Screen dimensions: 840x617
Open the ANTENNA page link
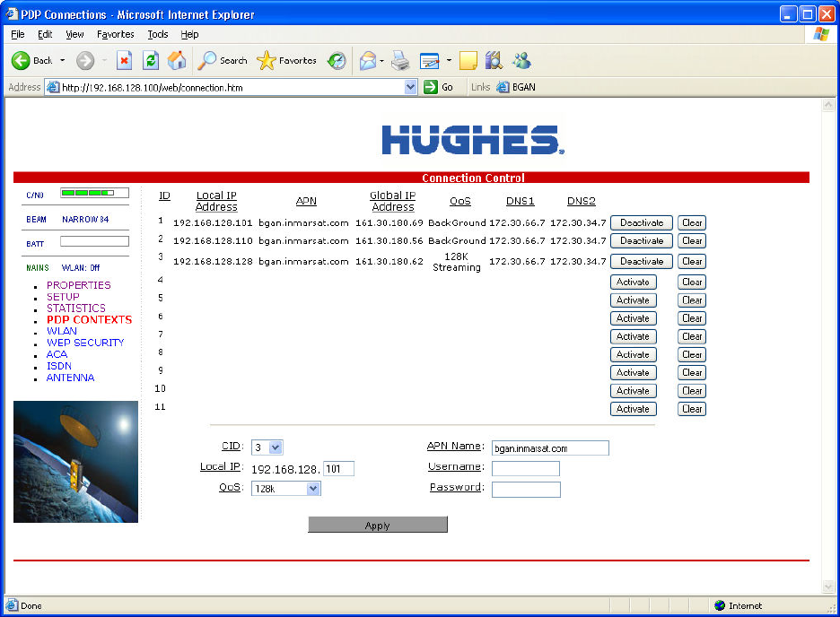point(70,378)
